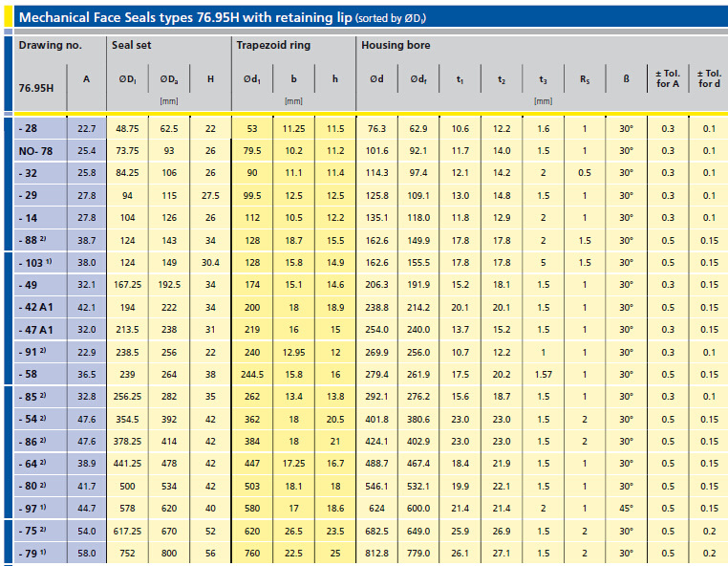This screenshot has height=566, width=728.
Task: Click the h value '20.5'
Action: tap(335, 419)
